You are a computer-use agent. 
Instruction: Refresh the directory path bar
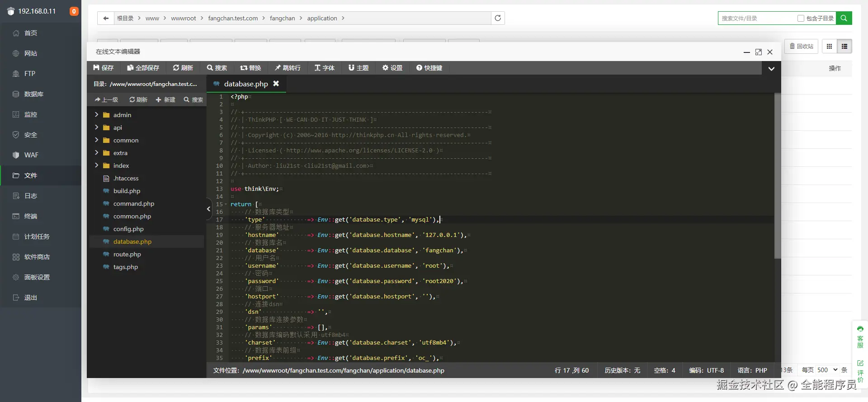[498, 18]
